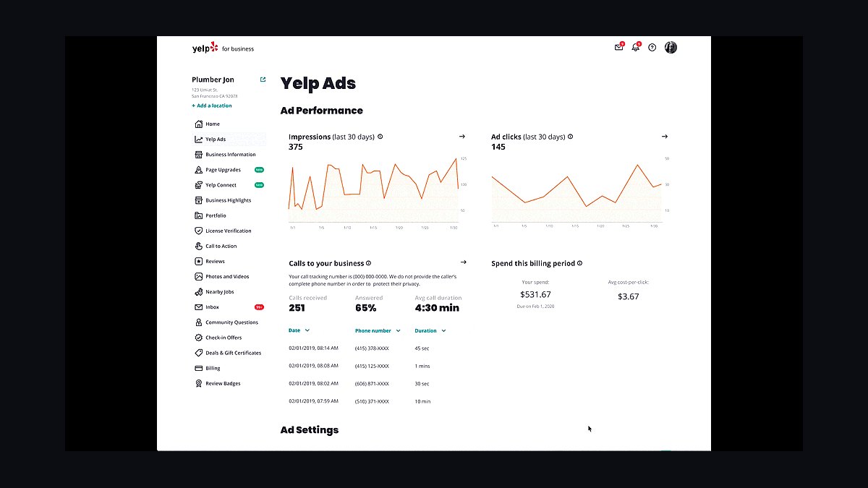The image size is (868, 488).
Task: Click the $531.67 spend amount
Action: pos(535,294)
